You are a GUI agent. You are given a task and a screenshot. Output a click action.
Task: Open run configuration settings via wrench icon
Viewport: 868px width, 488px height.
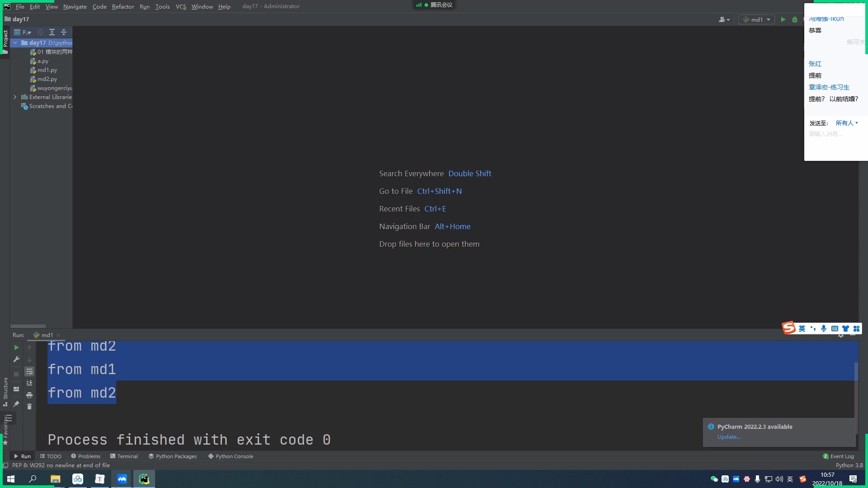(16, 360)
